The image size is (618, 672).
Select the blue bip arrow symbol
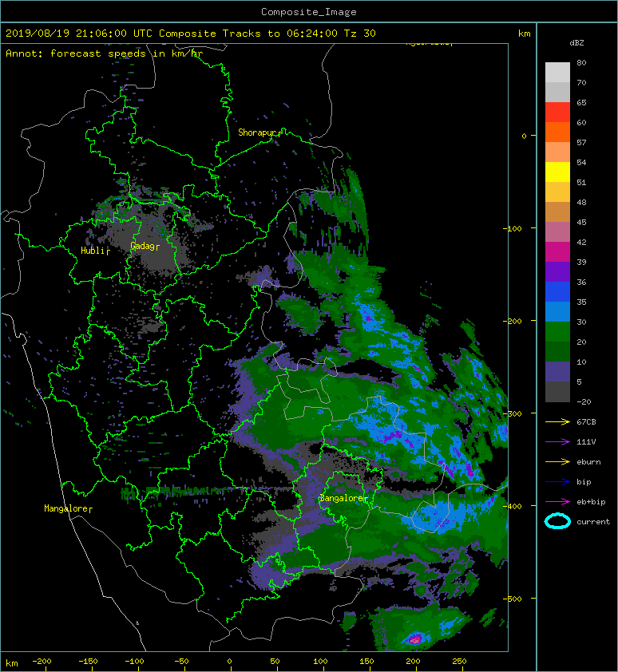[557, 482]
